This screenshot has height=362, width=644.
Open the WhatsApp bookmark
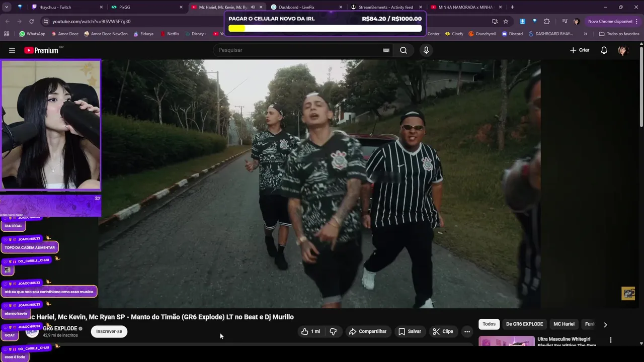(x=32, y=34)
